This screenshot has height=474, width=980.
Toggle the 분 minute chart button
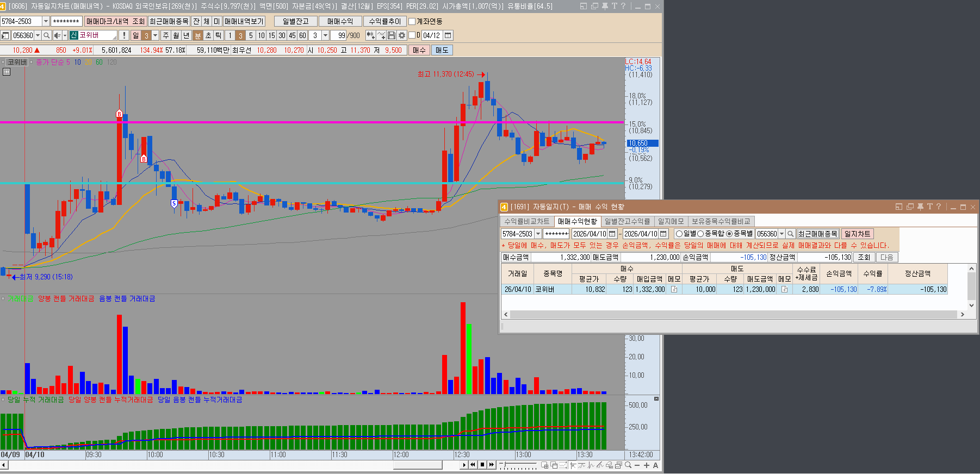click(198, 35)
